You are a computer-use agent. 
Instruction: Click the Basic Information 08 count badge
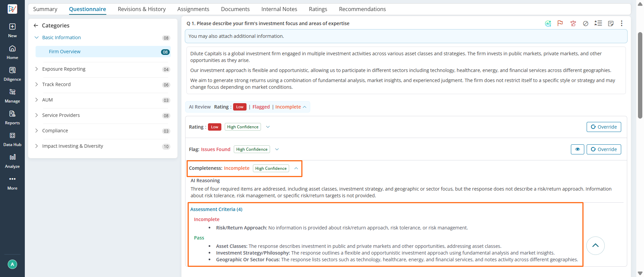pyautogui.click(x=166, y=38)
